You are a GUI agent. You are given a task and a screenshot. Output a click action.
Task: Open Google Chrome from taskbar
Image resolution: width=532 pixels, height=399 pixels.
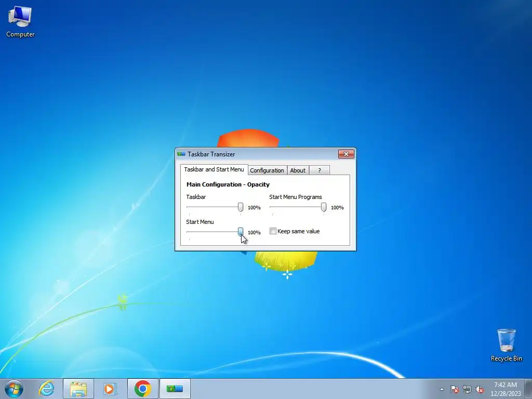click(142, 389)
